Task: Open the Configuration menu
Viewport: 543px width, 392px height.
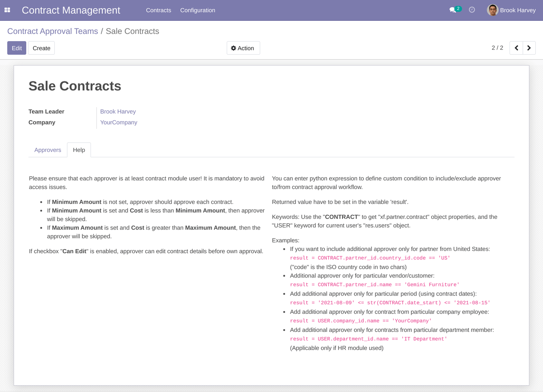Action: 198,10
